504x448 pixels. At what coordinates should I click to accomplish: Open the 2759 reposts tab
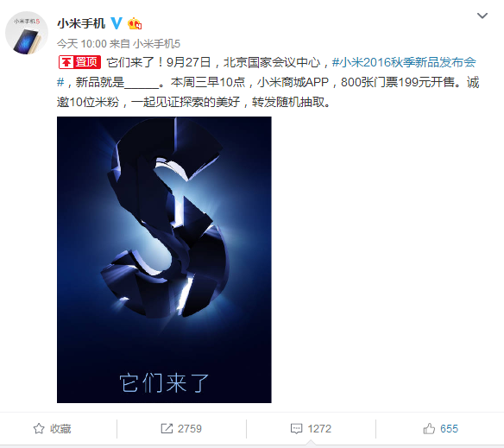(x=181, y=428)
